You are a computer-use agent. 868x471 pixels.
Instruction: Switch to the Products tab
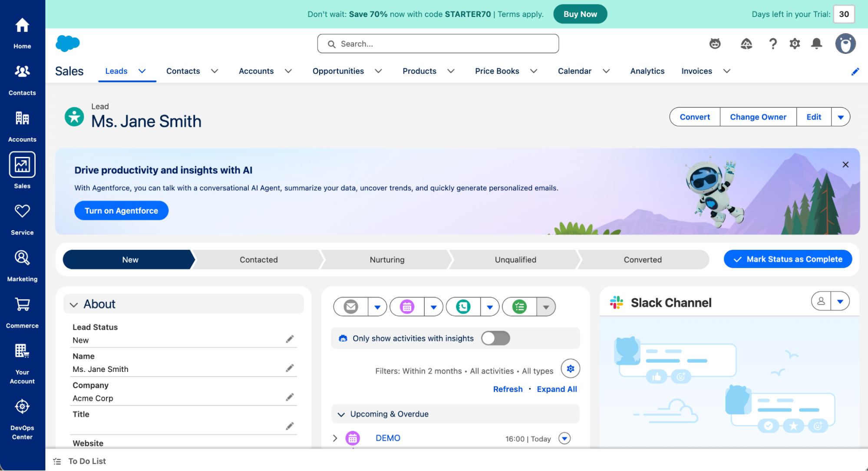[419, 71]
